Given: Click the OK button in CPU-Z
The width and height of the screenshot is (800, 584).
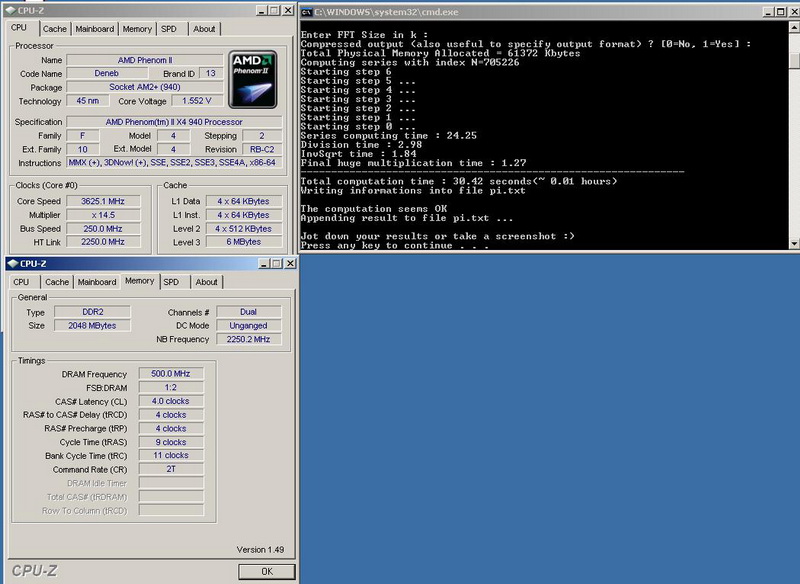Looking at the screenshot, I should coord(267,571).
